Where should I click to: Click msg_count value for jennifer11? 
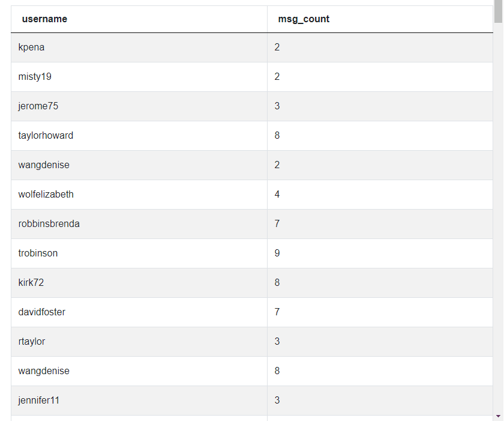pos(380,401)
